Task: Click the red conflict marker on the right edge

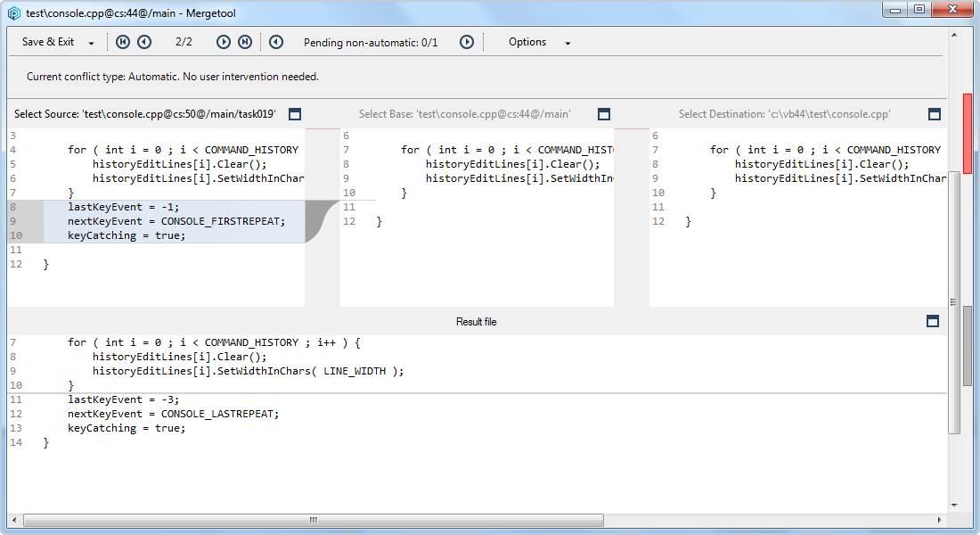Action: 968,133
